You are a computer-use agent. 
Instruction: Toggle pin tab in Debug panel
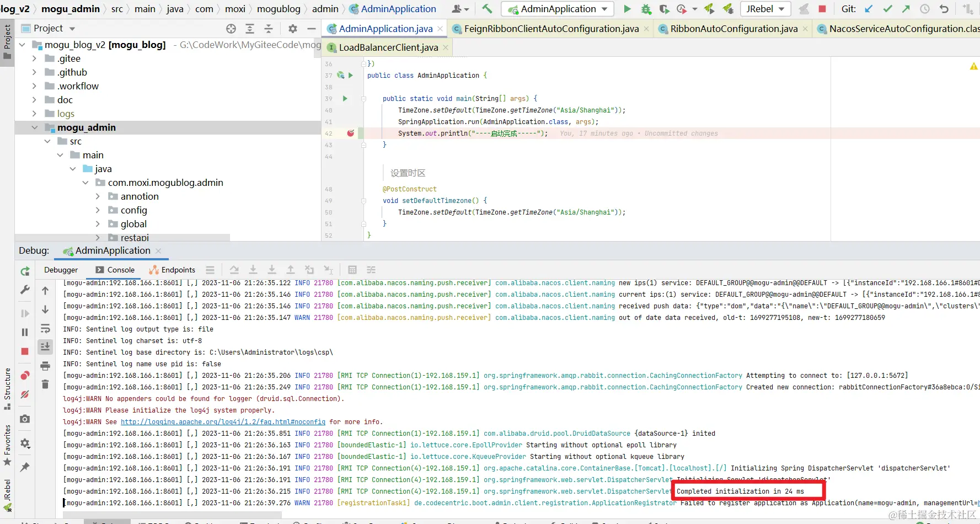click(x=25, y=467)
